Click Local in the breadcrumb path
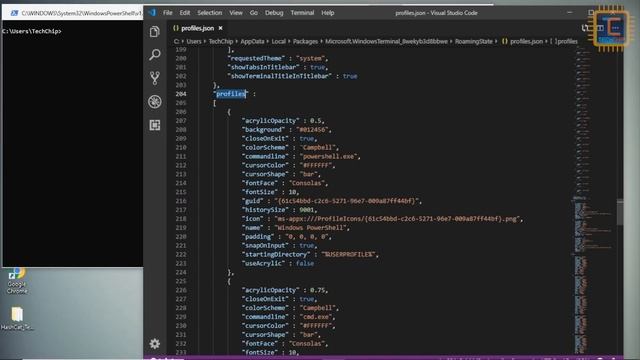This screenshot has height=360, width=640. click(x=278, y=41)
